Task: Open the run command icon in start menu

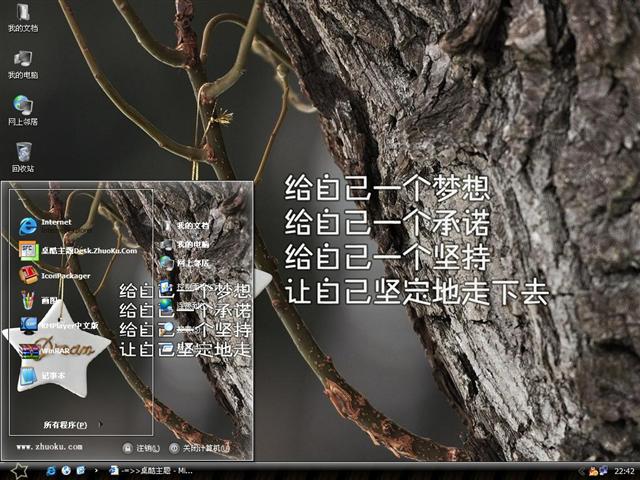Action: (167, 349)
